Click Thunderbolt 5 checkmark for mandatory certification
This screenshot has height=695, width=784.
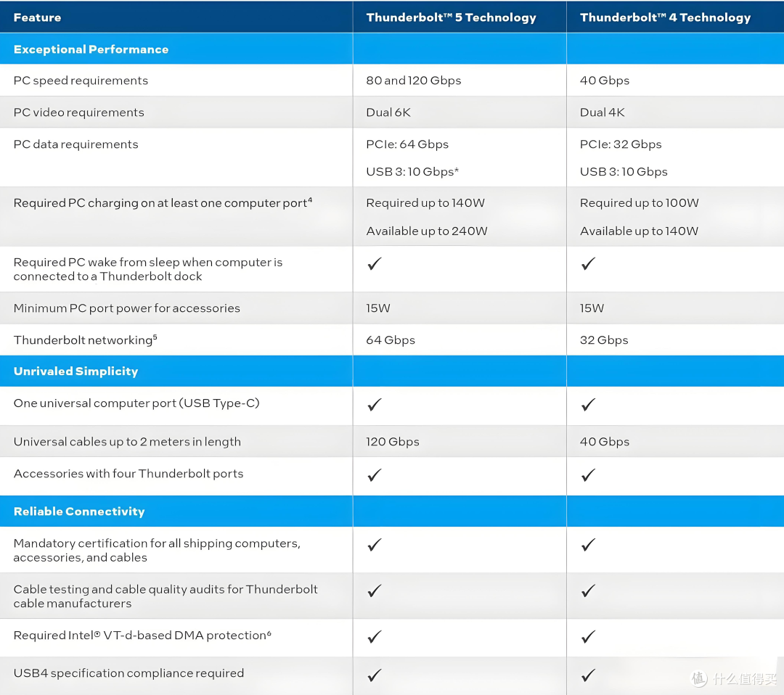click(375, 544)
